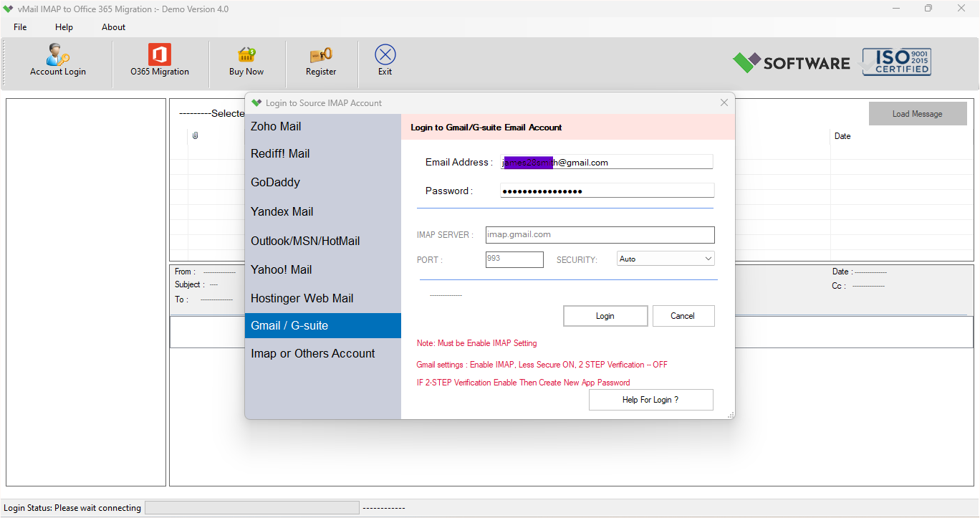The width and height of the screenshot is (980, 518).
Task: Click the Load Message button
Action: 918,114
